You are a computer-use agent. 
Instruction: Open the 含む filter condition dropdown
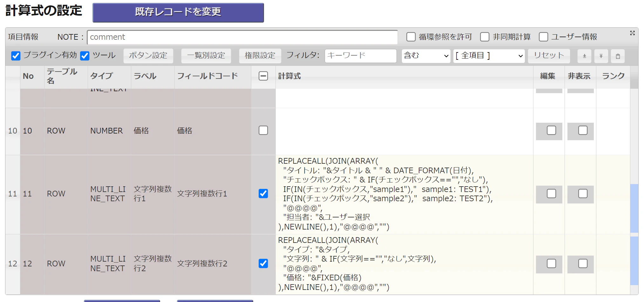(426, 56)
